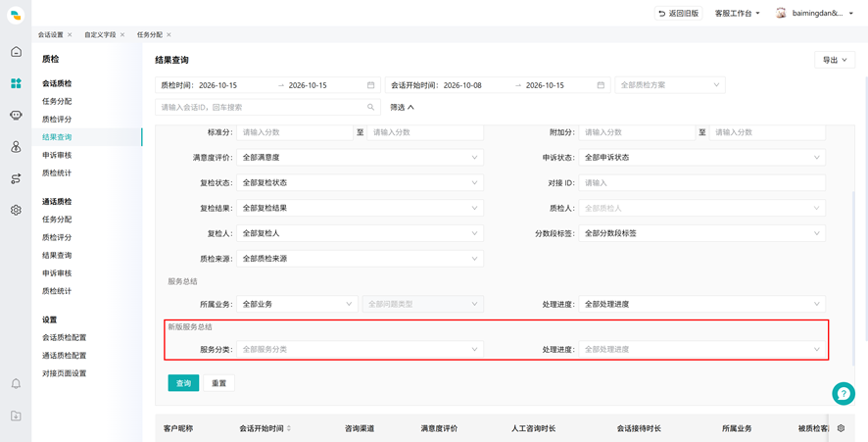868x442 pixels.
Task: Open 质检评分 under 会话质检
Action: click(57, 120)
